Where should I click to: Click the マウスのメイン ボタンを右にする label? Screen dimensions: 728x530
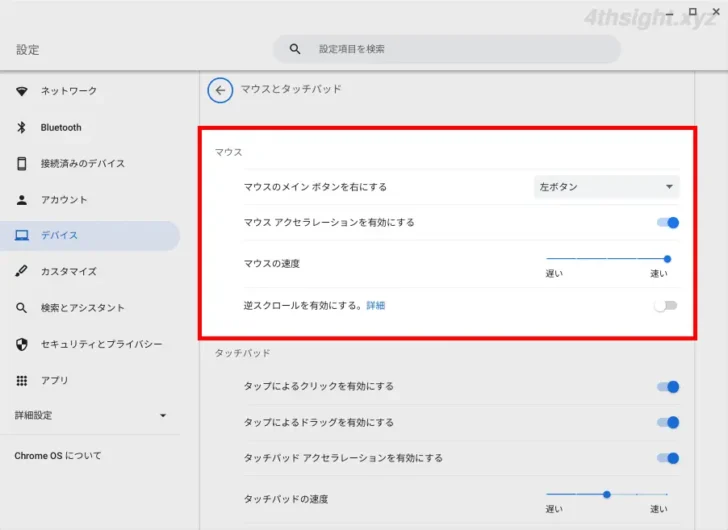315,187
